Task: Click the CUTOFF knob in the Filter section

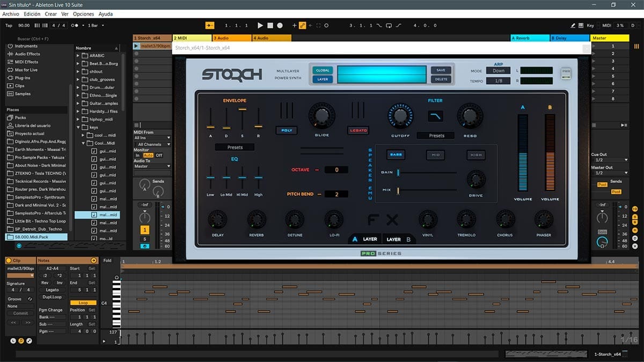Action: pos(400,116)
